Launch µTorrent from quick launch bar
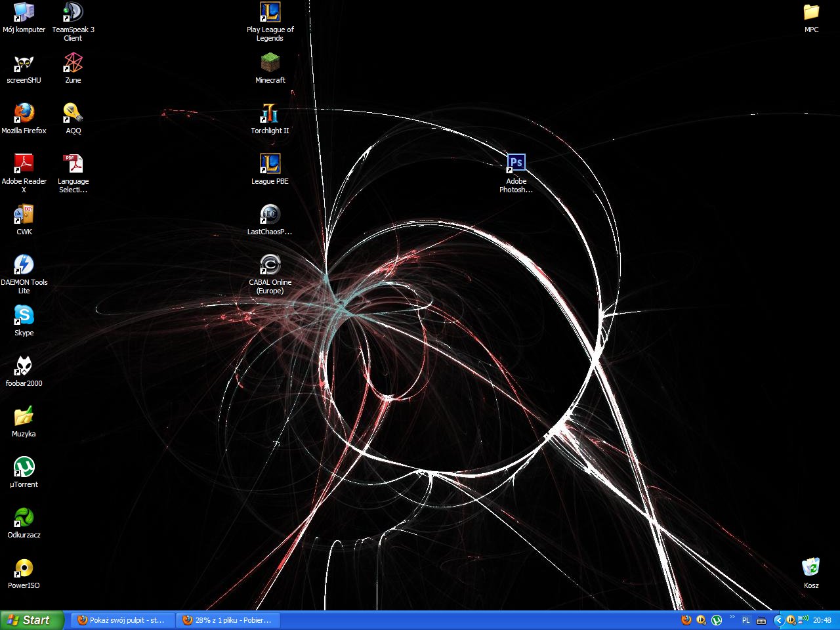This screenshot has width=840, height=630. (717, 620)
